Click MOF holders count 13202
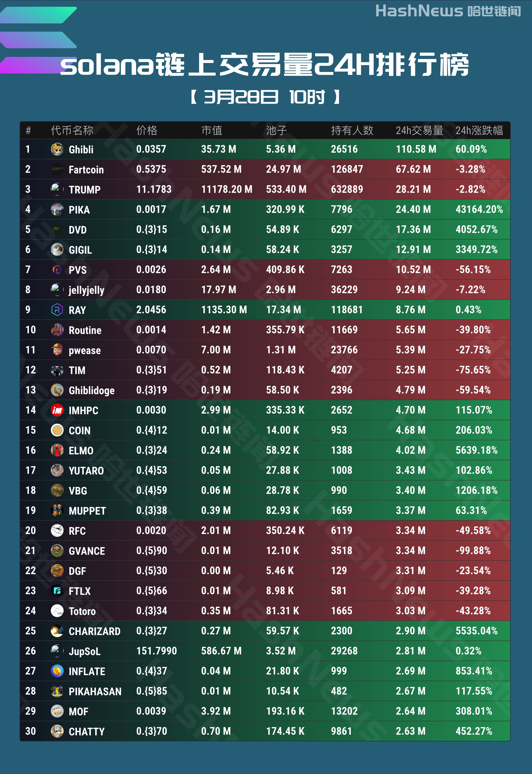Screen dimensions: 532x774 [344, 711]
